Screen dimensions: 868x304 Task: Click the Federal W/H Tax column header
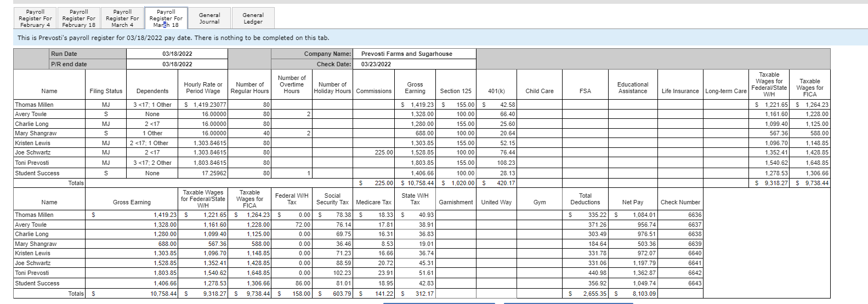click(x=292, y=199)
